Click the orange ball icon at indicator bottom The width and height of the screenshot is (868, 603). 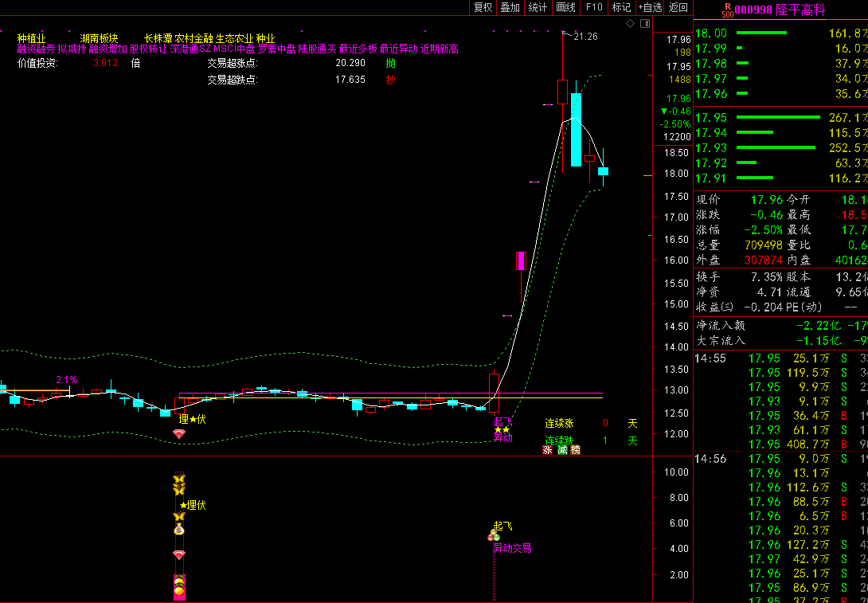pos(179,591)
